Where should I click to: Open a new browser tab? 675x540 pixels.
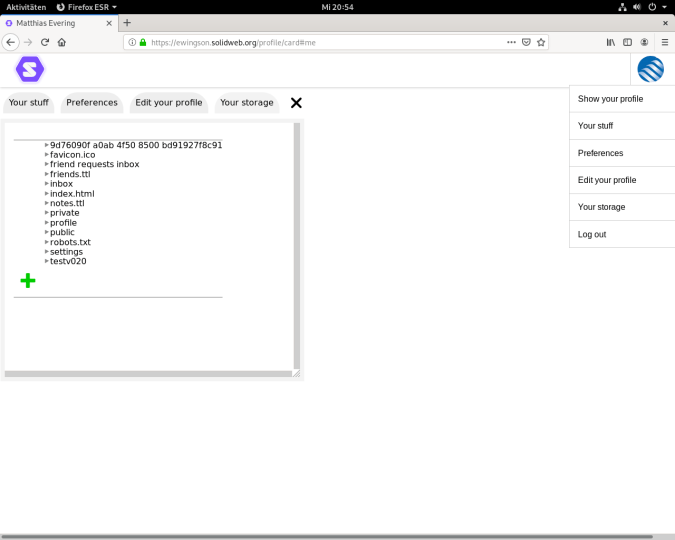click(x=127, y=22)
